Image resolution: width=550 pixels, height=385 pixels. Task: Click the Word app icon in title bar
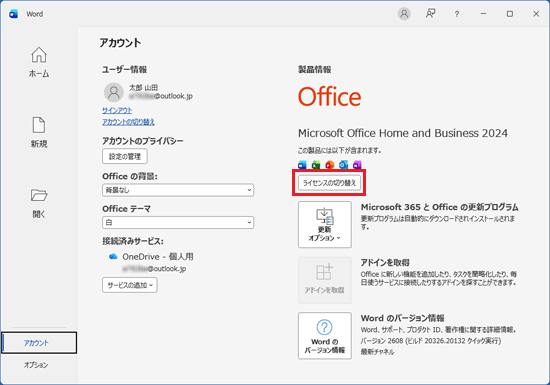[x=13, y=14]
